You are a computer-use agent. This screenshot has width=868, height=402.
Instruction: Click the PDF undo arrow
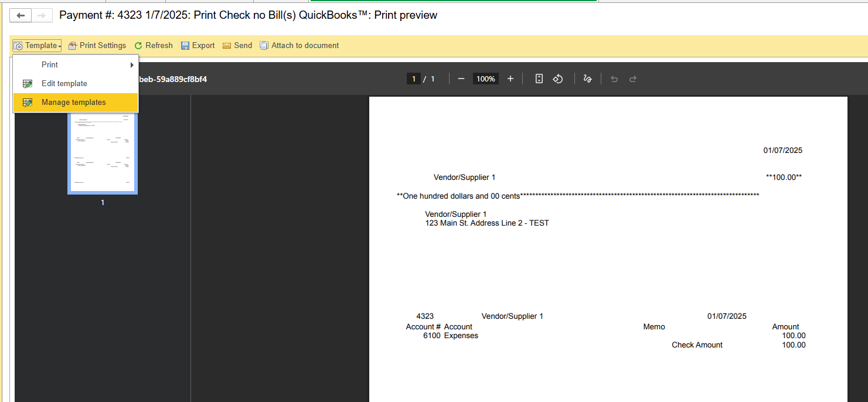click(614, 79)
